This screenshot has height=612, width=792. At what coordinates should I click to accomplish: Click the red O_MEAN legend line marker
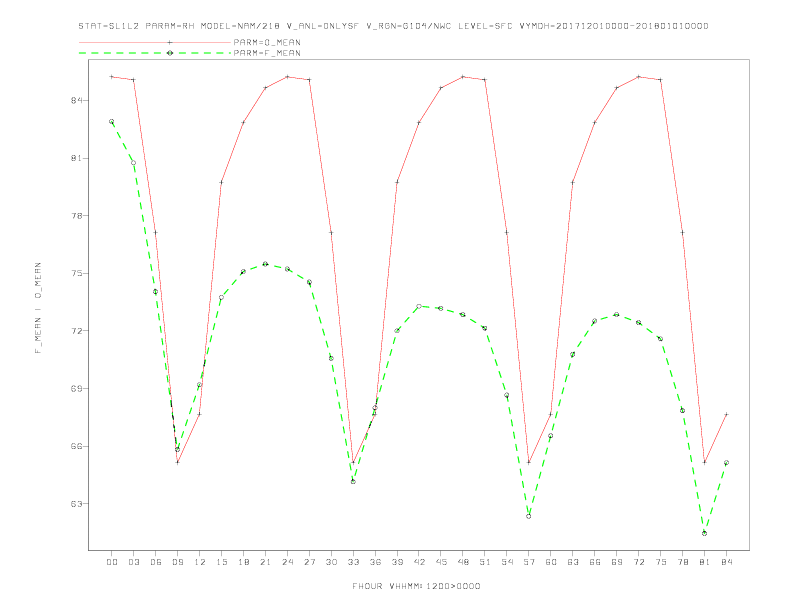pos(170,42)
